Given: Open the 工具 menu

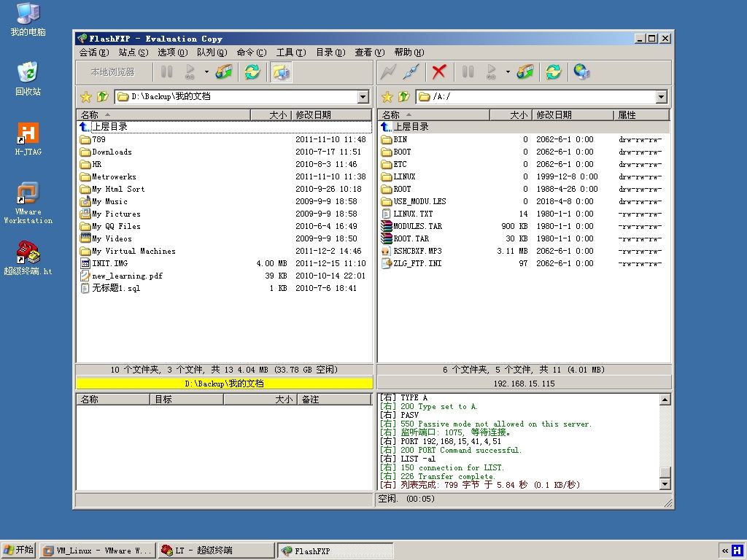Looking at the screenshot, I should pyautogui.click(x=291, y=52).
